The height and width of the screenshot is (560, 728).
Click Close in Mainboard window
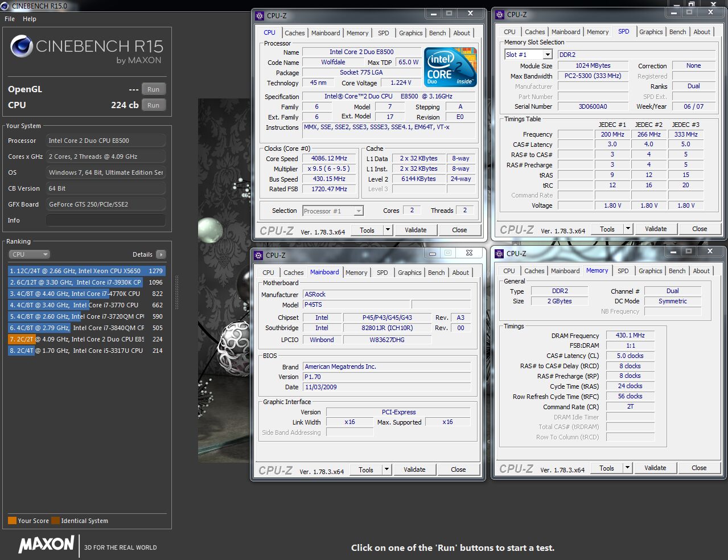pyautogui.click(x=458, y=470)
